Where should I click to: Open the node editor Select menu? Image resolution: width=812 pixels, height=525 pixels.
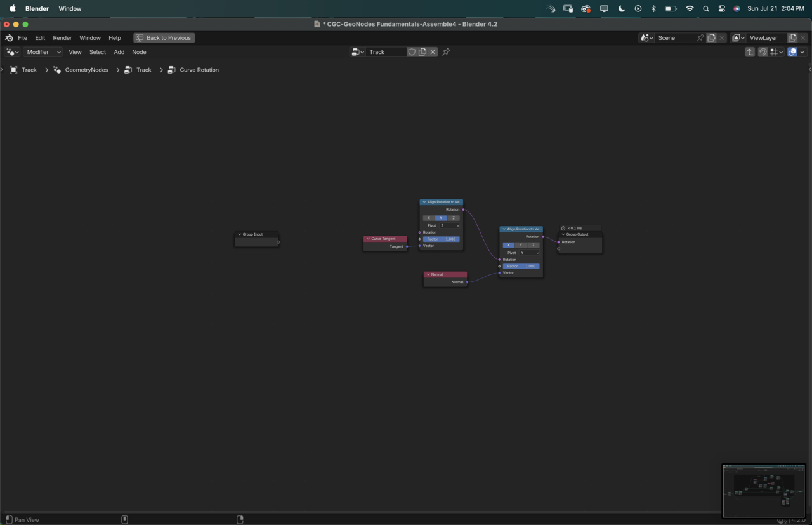(98, 52)
